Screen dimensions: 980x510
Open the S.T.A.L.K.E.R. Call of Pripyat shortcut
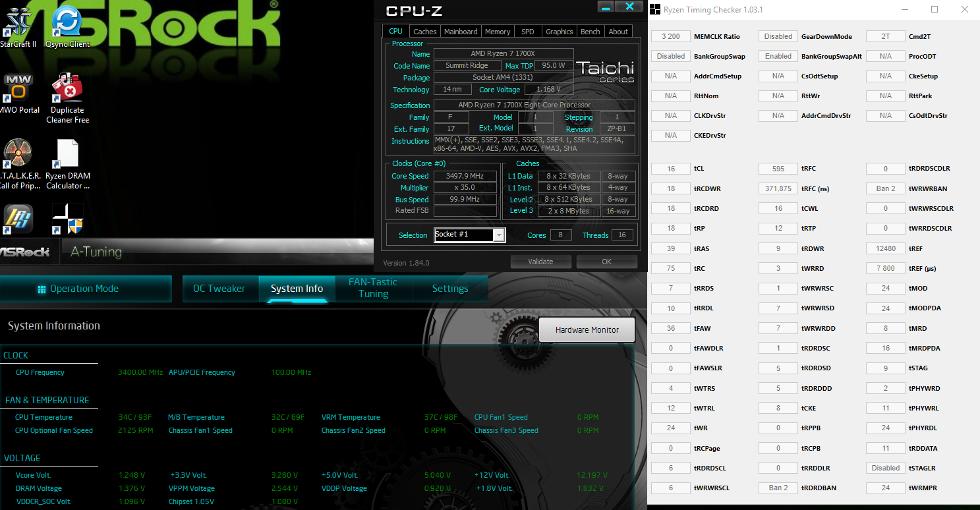(x=18, y=163)
